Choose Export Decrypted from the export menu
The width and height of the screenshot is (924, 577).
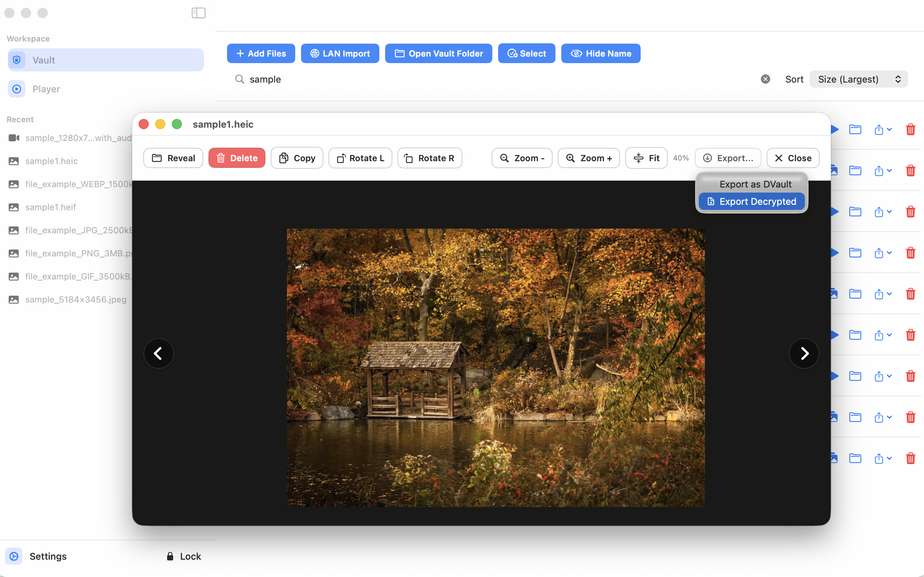pos(751,201)
